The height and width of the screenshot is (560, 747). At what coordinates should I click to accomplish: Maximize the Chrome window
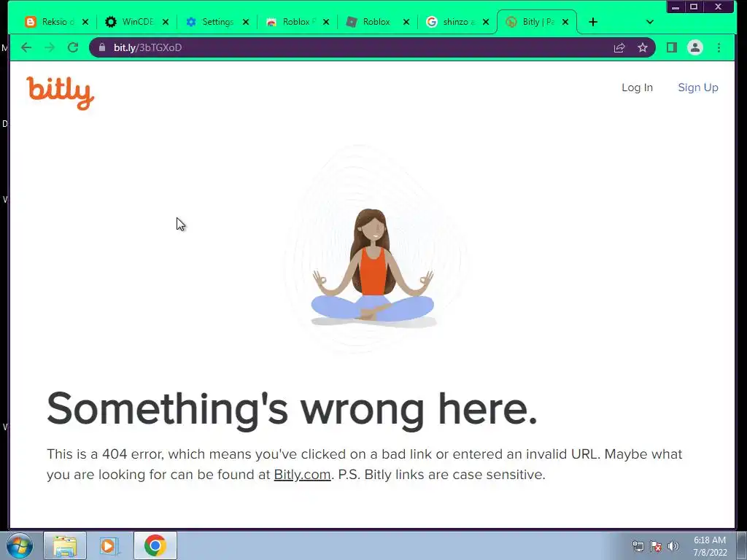point(694,7)
